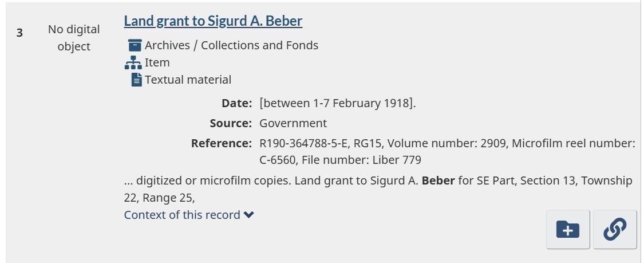
Task: Click the result number 3
Action: tap(19, 33)
